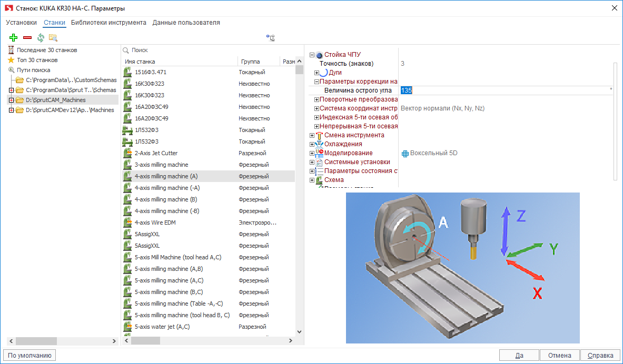Expand the Смена инструмента node

pos(312,135)
